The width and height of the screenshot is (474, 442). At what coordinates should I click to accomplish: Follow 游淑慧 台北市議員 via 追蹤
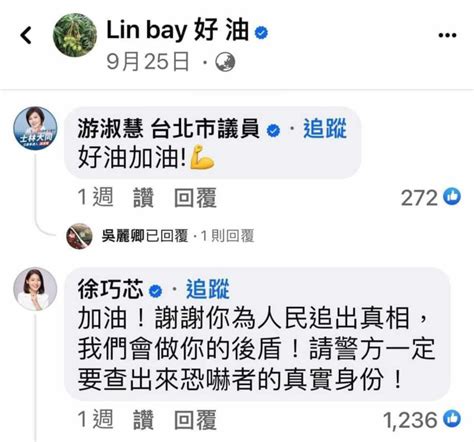tap(325, 129)
